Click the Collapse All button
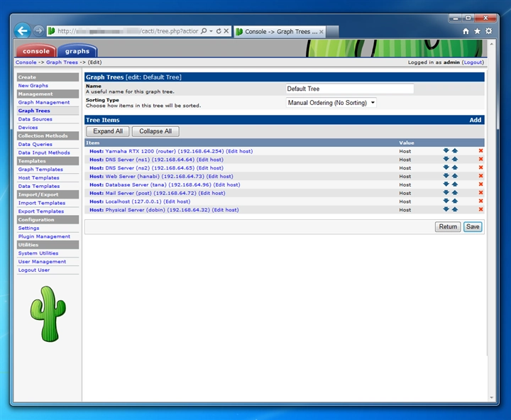The width and height of the screenshot is (511, 420). pos(155,131)
